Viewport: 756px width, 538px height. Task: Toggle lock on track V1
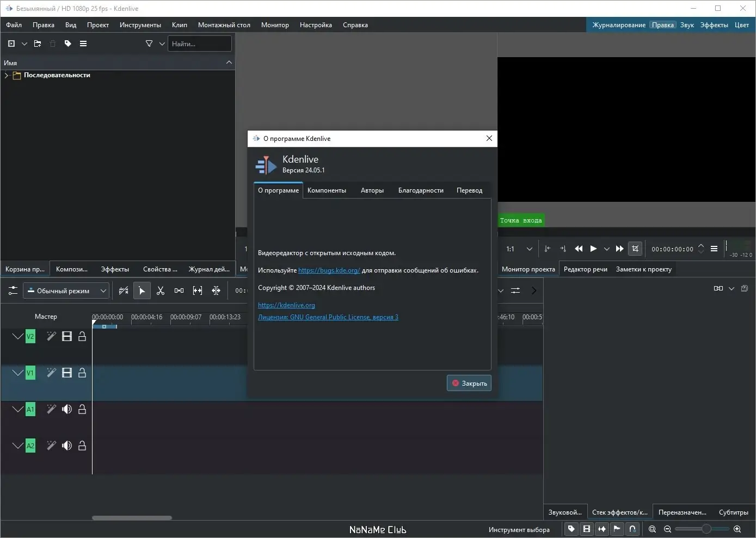point(82,373)
